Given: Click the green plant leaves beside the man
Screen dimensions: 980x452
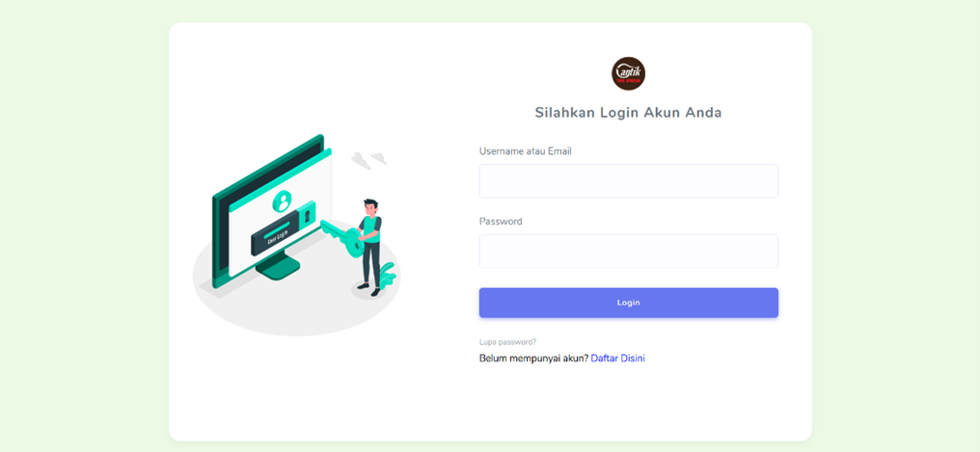Looking at the screenshot, I should point(388,276).
